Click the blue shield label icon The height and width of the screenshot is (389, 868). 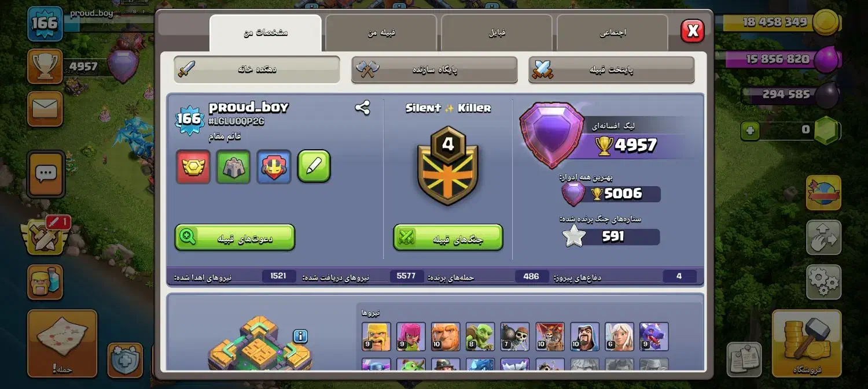274,166
